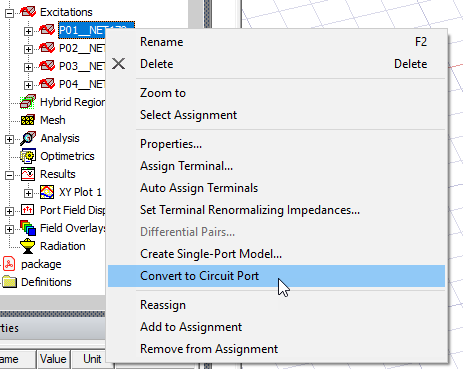The height and width of the screenshot is (369, 463).
Task: Select the Definitions tree label
Action: [46, 282]
